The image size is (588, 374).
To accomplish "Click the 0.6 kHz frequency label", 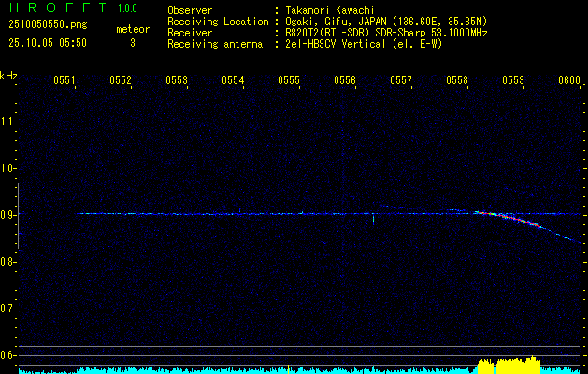I will tap(7, 355).
